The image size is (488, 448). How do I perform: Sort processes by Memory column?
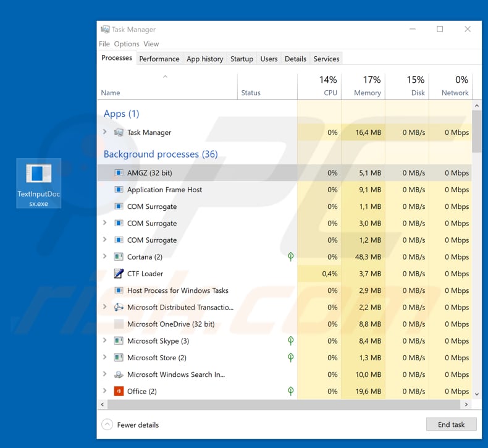pyautogui.click(x=363, y=87)
